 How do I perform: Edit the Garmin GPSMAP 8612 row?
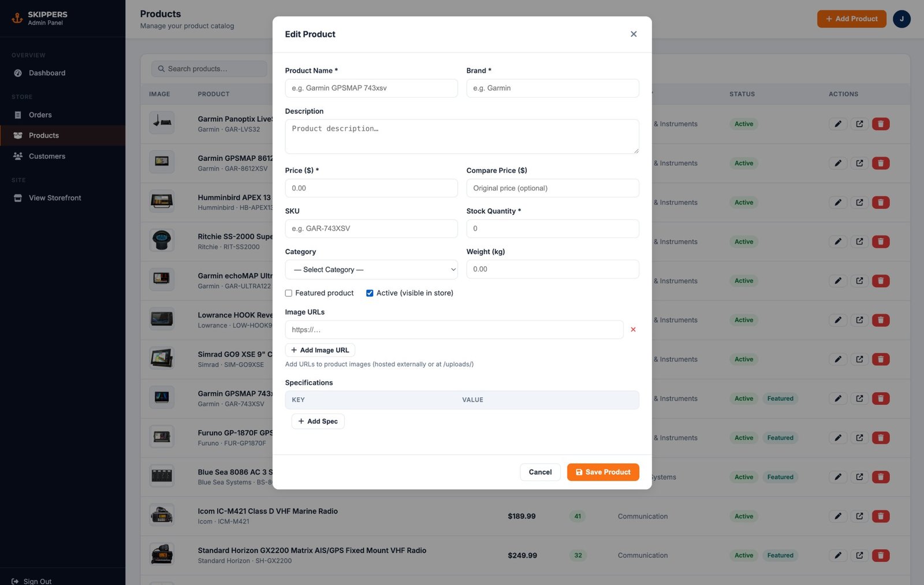(838, 163)
